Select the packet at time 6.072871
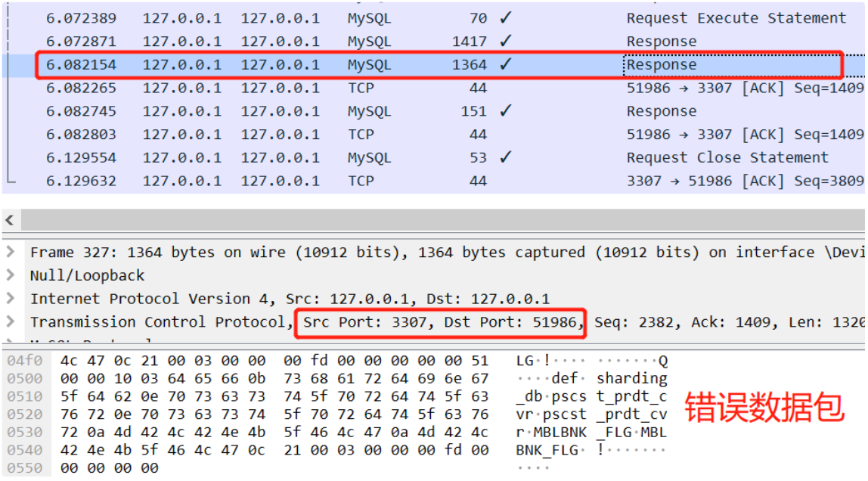This screenshot has height=481, width=868. coord(433,42)
